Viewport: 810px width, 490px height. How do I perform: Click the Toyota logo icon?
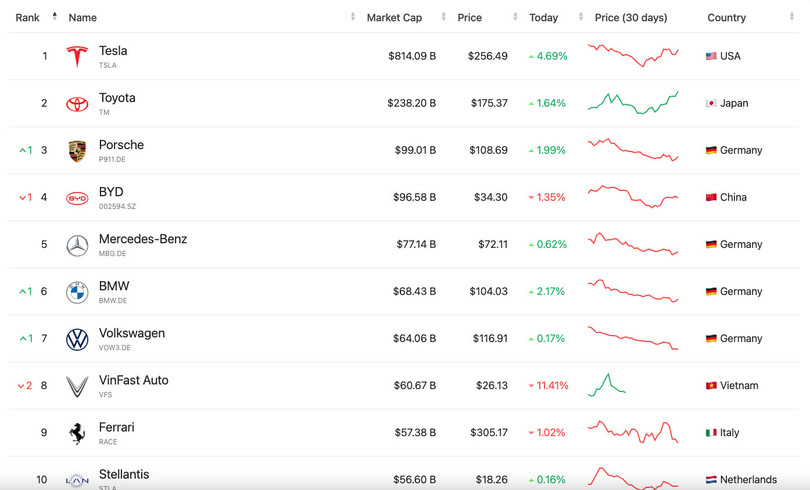(x=77, y=104)
